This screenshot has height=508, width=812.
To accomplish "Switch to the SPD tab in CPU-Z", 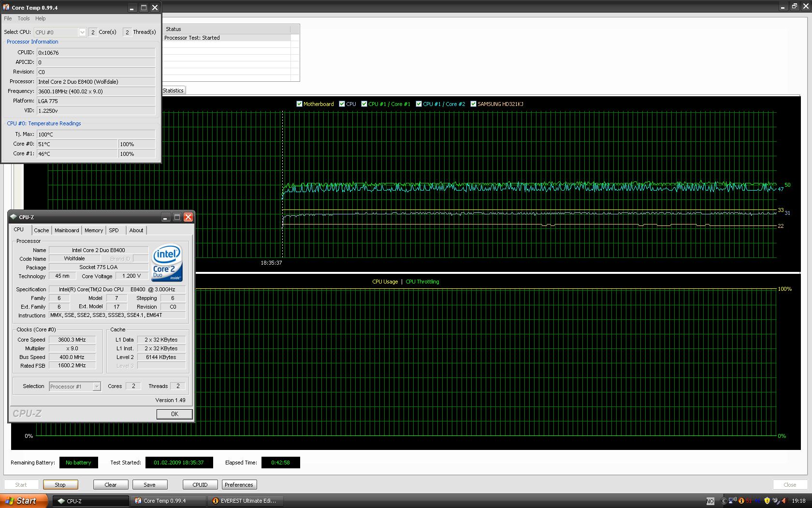I will (114, 230).
